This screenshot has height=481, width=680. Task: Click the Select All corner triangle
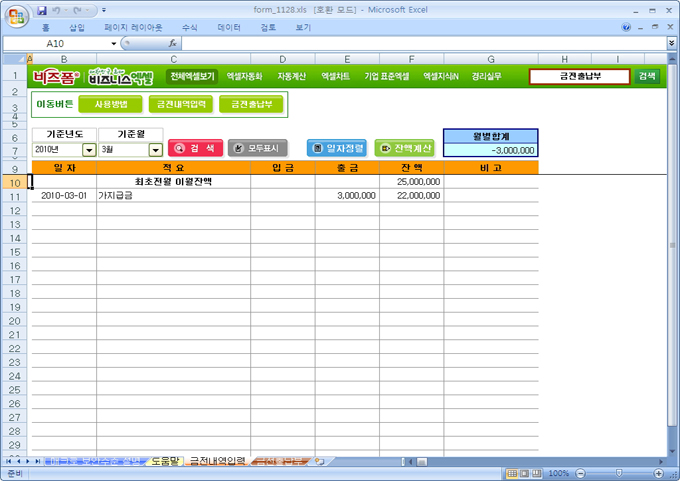point(14,59)
